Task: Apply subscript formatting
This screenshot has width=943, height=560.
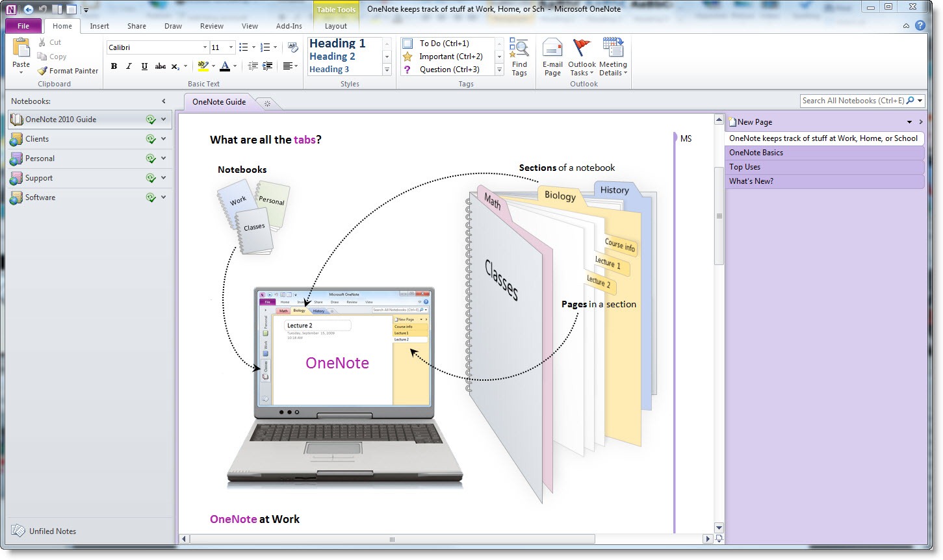Action: (175, 66)
